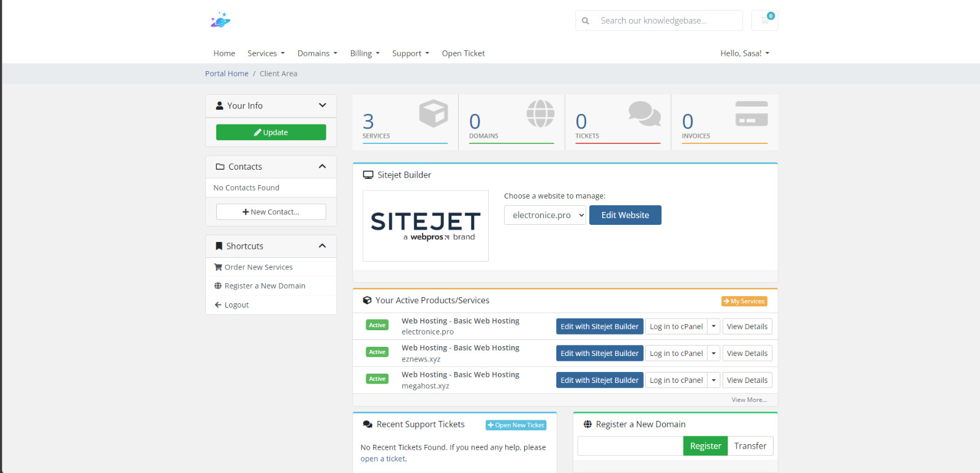Screen dimensions: 980x473
Task: Select Open Ticket in the navigation bar
Action: point(463,53)
